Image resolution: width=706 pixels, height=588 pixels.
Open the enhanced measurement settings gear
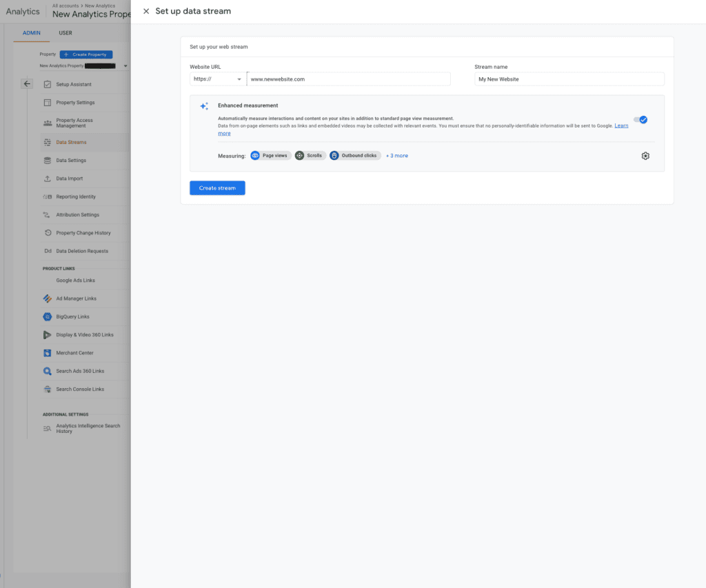coord(645,156)
